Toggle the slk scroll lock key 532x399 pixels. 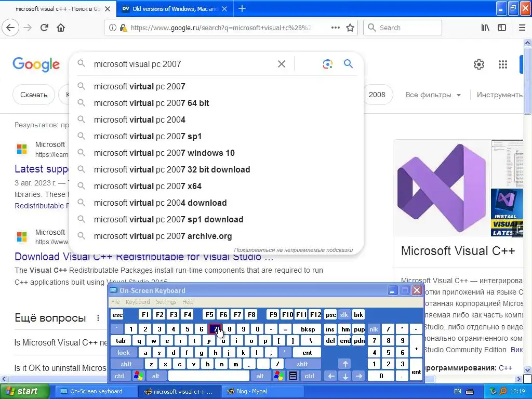click(344, 314)
